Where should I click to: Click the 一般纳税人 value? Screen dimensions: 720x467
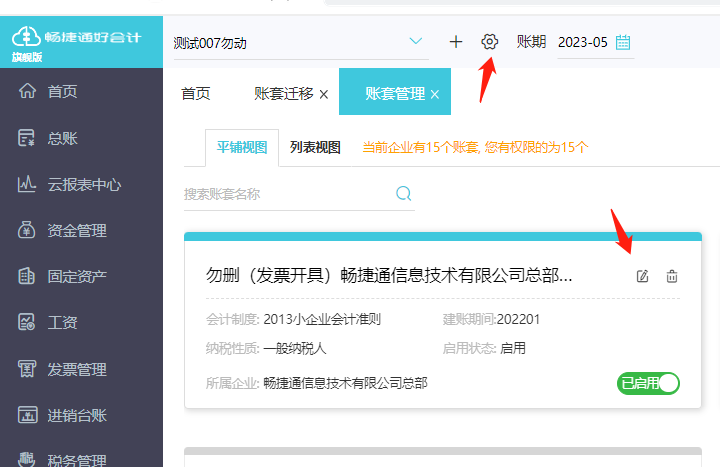295,348
